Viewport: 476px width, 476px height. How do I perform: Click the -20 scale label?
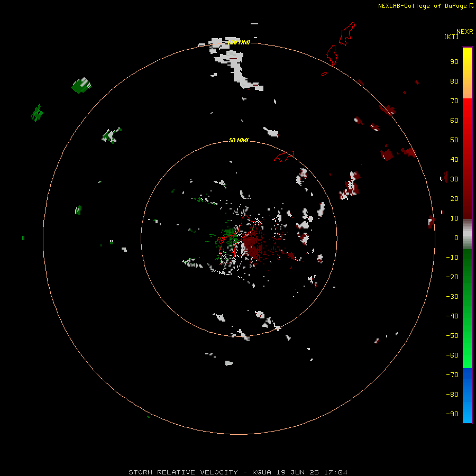click(452, 277)
